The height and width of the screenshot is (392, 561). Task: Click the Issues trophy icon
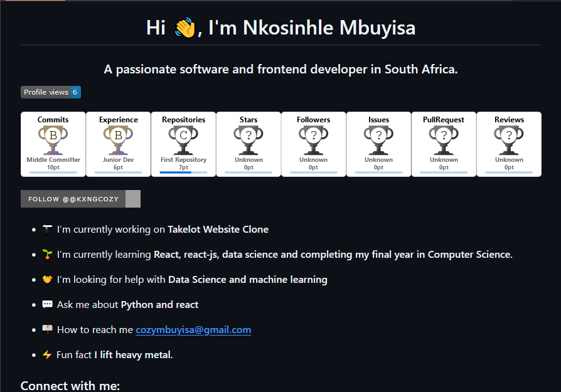pos(378,140)
